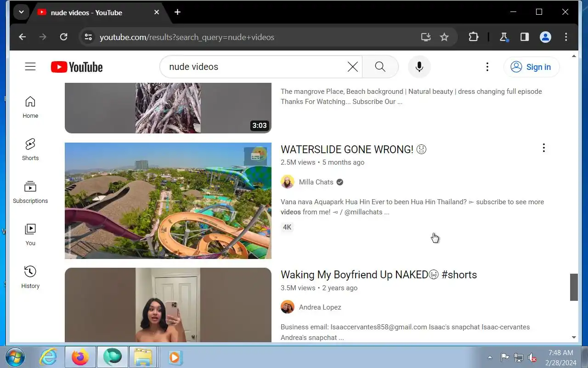The image size is (588, 368).
Task: Open History in the sidebar
Action: coord(30,277)
